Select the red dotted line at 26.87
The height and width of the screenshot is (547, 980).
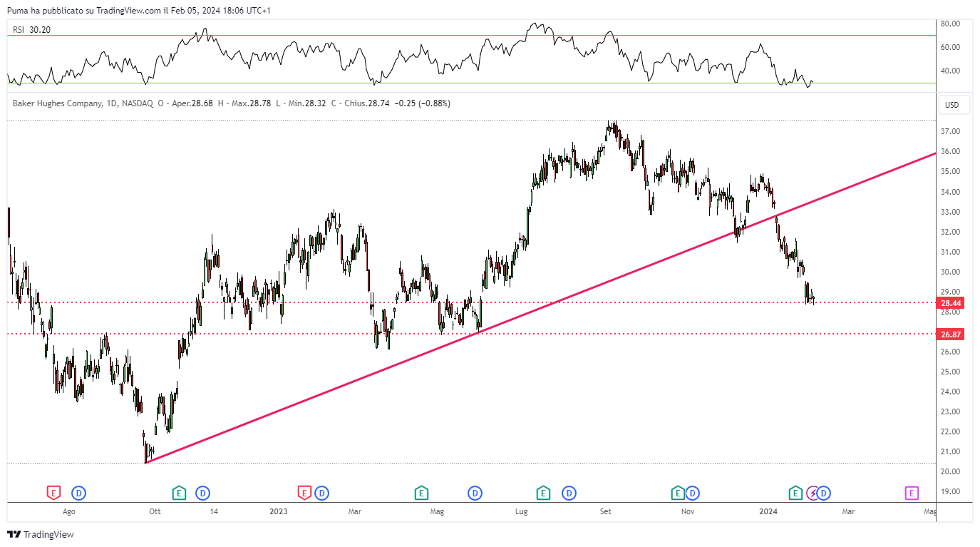(x=470, y=334)
